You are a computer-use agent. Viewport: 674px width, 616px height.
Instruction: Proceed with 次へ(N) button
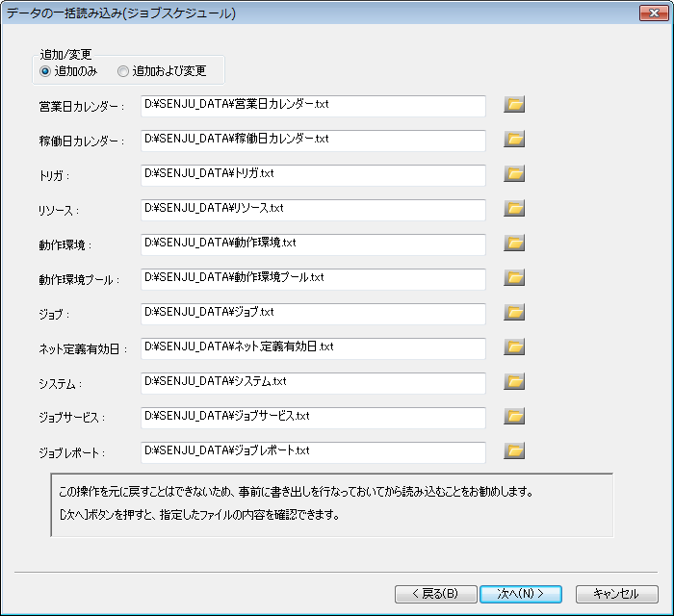pyautogui.click(x=521, y=594)
